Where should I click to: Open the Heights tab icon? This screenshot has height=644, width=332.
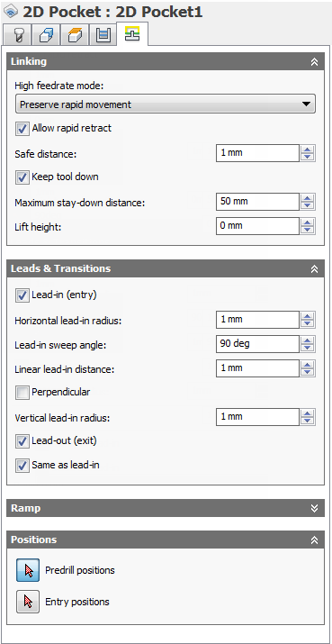74,35
